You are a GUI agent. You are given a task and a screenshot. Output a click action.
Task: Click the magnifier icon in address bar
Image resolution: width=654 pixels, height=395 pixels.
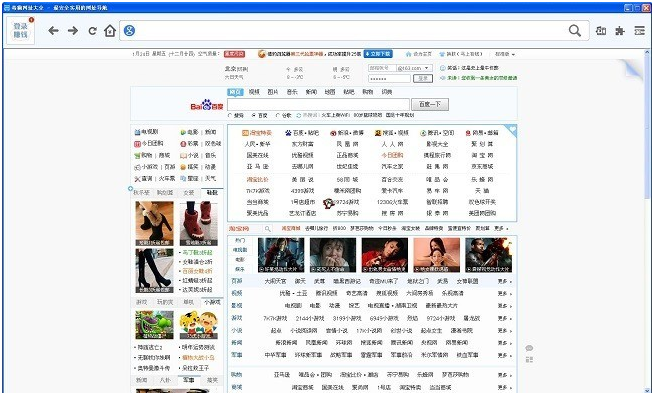pyautogui.click(x=575, y=30)
